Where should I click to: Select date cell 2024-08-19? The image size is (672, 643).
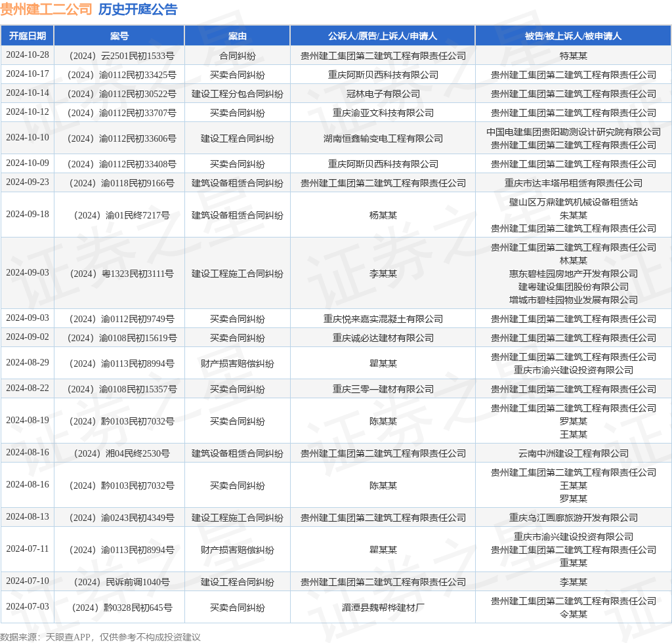pos(28,420)
